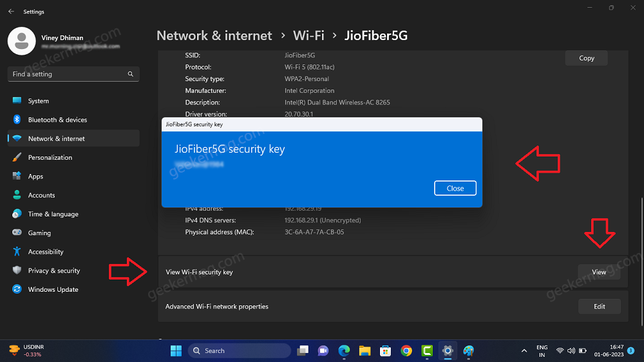Click the volume speaker tray icon

[571, 350]
